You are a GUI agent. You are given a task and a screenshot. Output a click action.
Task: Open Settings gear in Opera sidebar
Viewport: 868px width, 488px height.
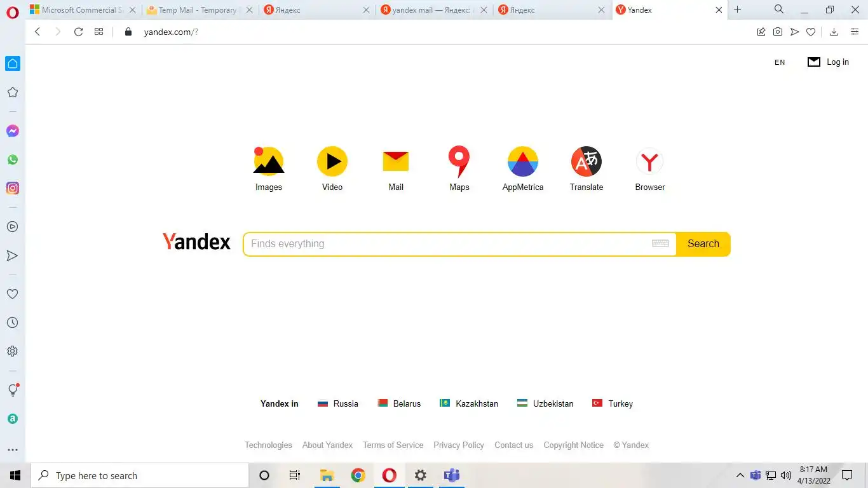12,351
